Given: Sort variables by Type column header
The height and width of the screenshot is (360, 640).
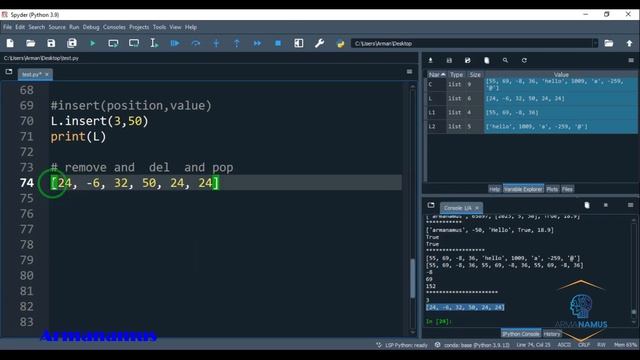Looking at the screenshot, I should coord(456,75).
